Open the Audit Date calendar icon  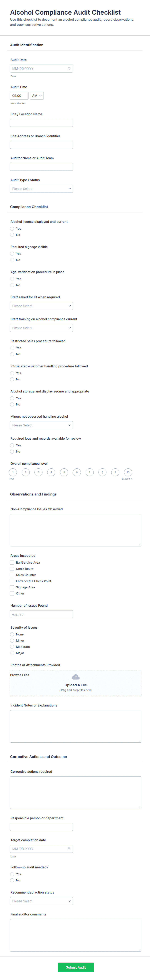point(69,68)
